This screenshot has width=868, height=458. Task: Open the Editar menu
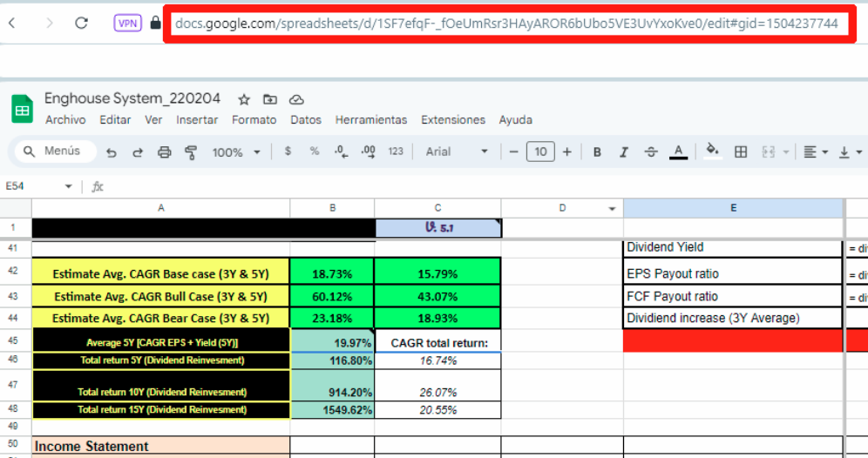(x=115, y=120)
